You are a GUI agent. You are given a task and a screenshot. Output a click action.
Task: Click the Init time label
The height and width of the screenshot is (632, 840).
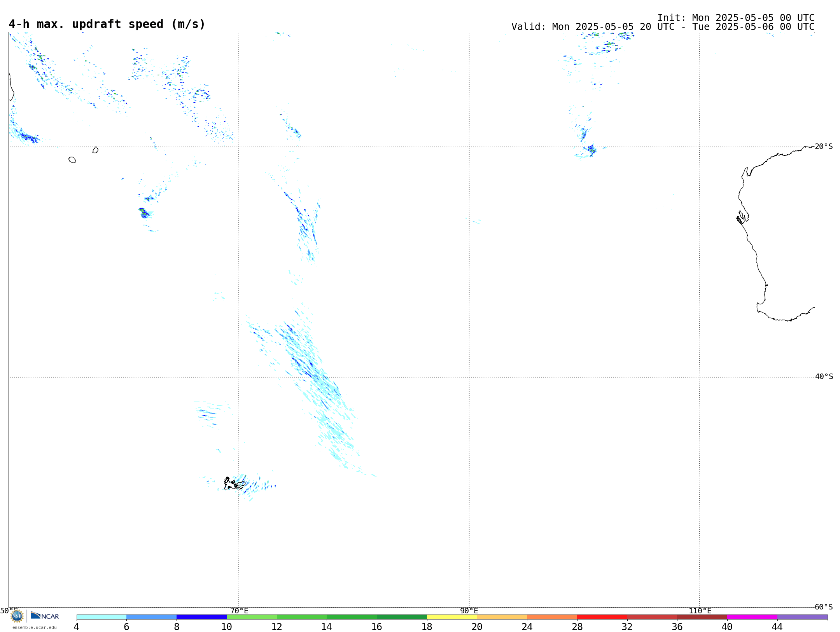tap(735, 18)
